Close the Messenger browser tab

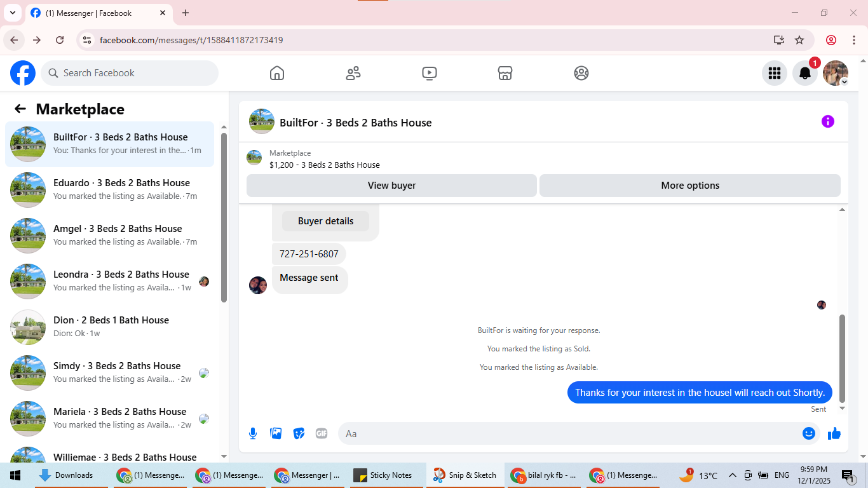pos(163,13)
